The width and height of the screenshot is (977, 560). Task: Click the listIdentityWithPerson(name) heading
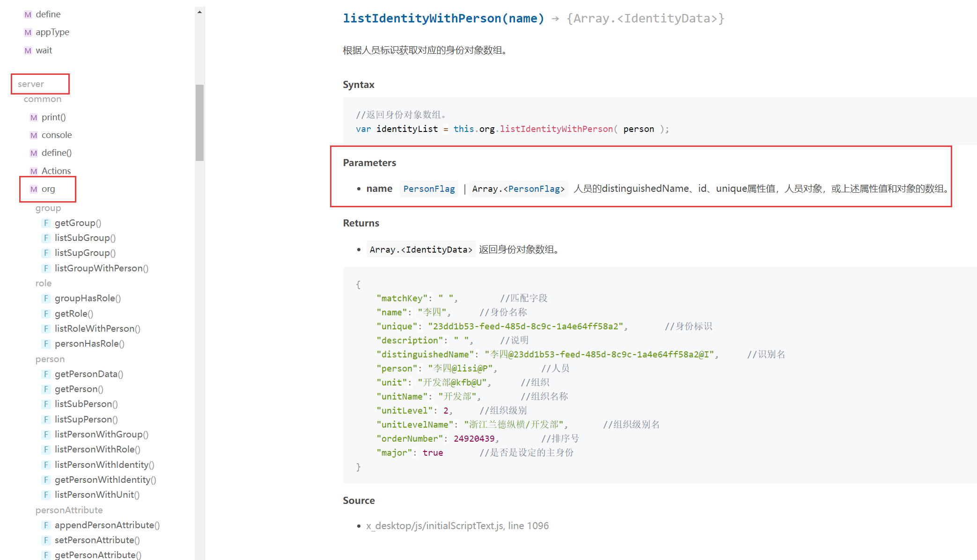point(443,19)
